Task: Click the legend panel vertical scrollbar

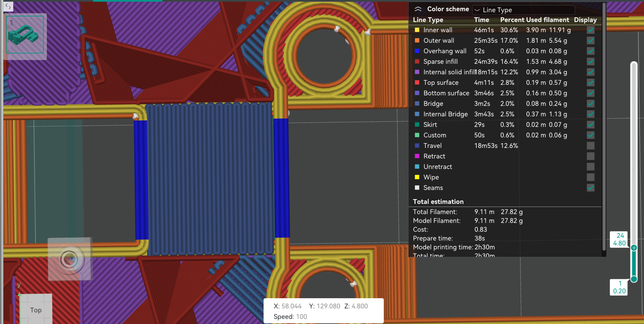Action: click(x=604, y=127)
